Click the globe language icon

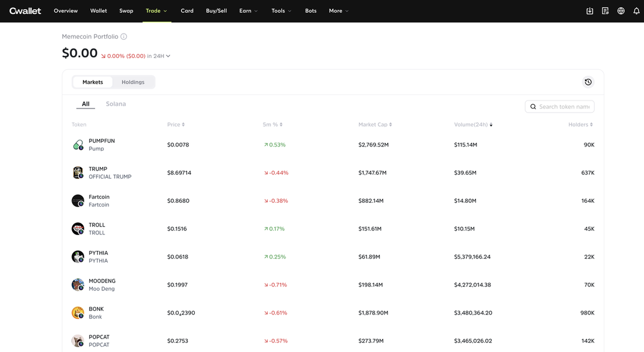tap(621, 11)
